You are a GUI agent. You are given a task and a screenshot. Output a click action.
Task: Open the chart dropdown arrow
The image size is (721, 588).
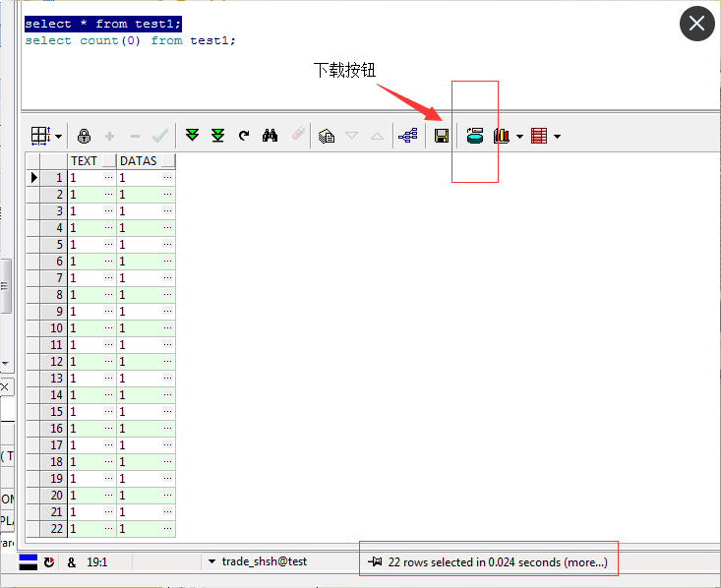pyautogui.click(x=519, y=137)
